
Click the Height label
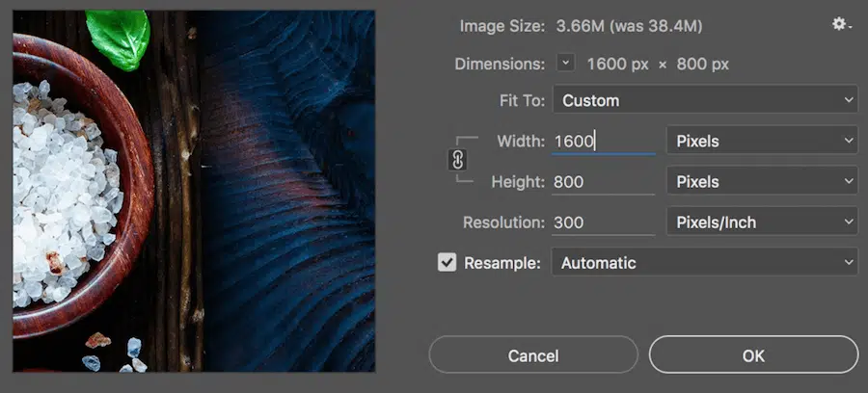pos(518,181)
